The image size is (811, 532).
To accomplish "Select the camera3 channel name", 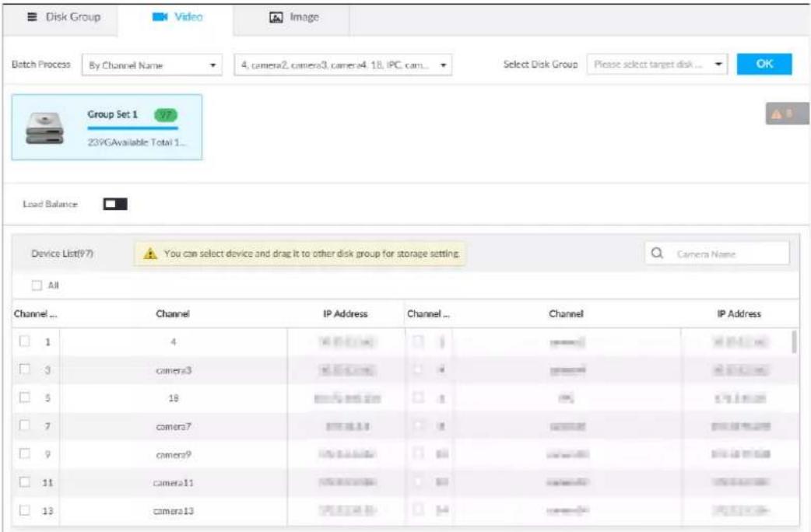I will 174,370.
